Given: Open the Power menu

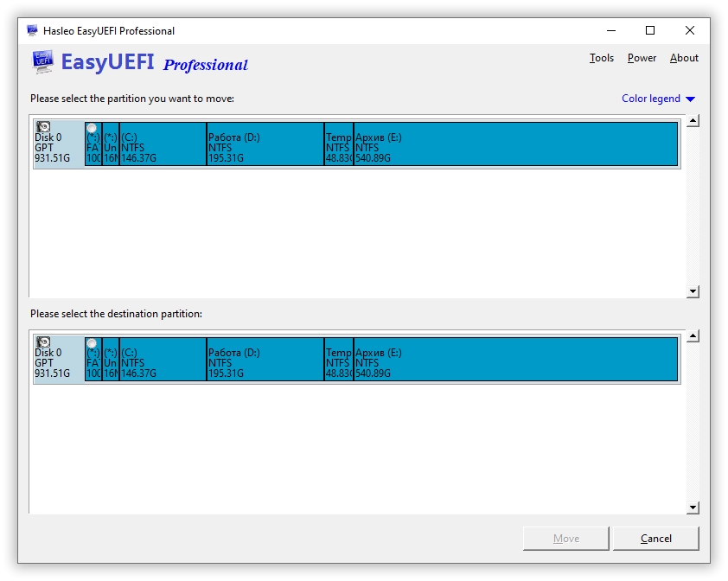Looking at the screenshot, I should coord(642,58).
